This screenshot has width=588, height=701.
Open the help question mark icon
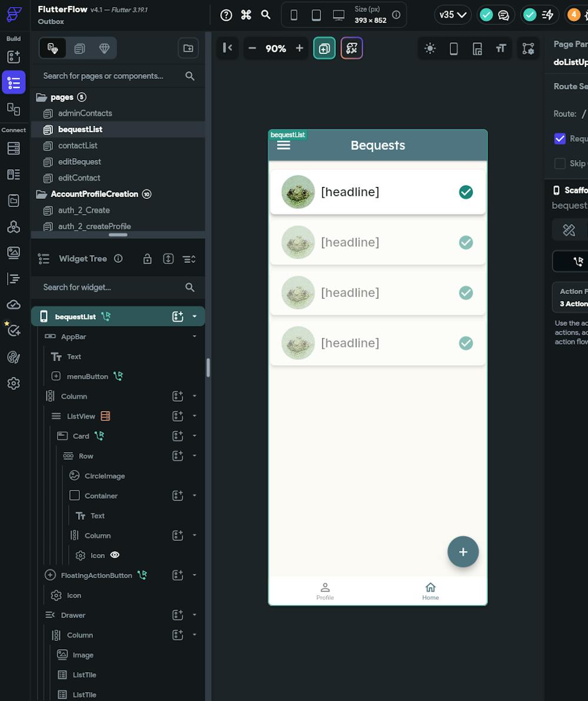point(226,15)
